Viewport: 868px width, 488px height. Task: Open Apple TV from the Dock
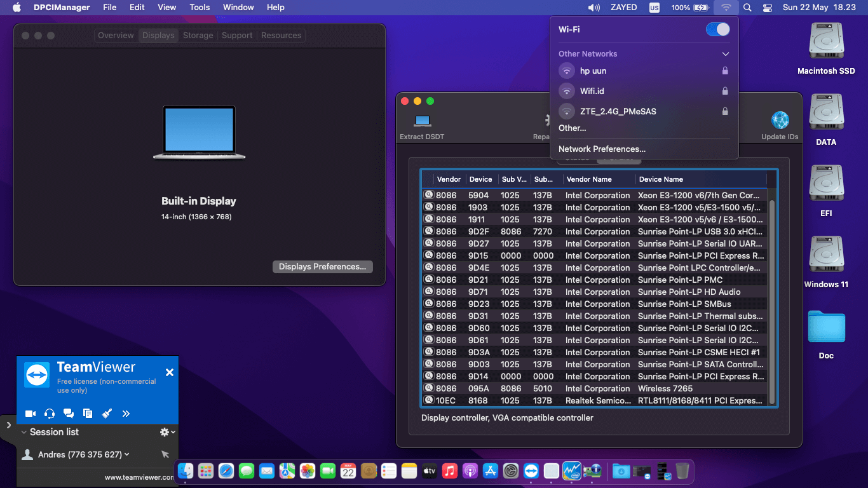point(430,471)
